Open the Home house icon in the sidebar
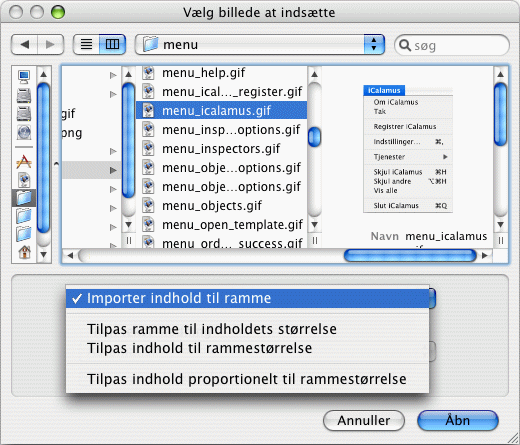Image resolution: width=520 pixels, height=445 pixels. (x=24, y=252)
